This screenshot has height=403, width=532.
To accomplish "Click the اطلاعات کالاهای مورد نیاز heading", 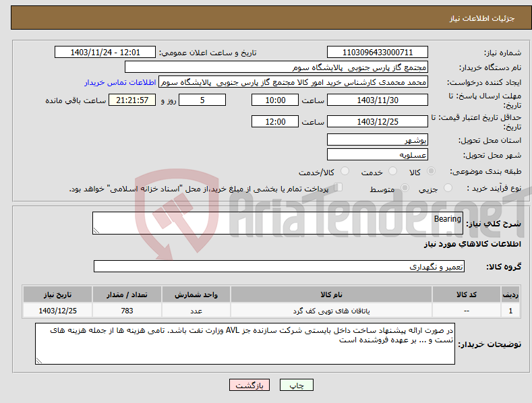I will coord(472,244).
